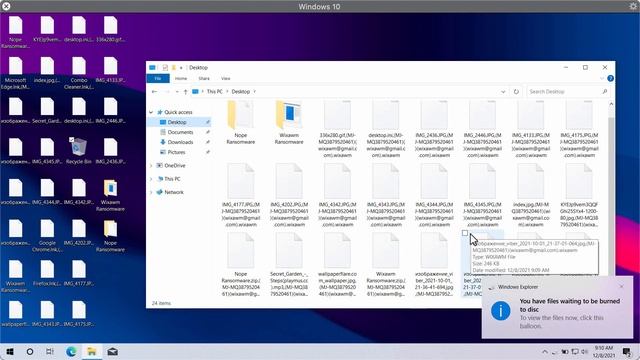640x360 pixels.
Task: Open Mail app from taskbar
Action: [113, 351]
